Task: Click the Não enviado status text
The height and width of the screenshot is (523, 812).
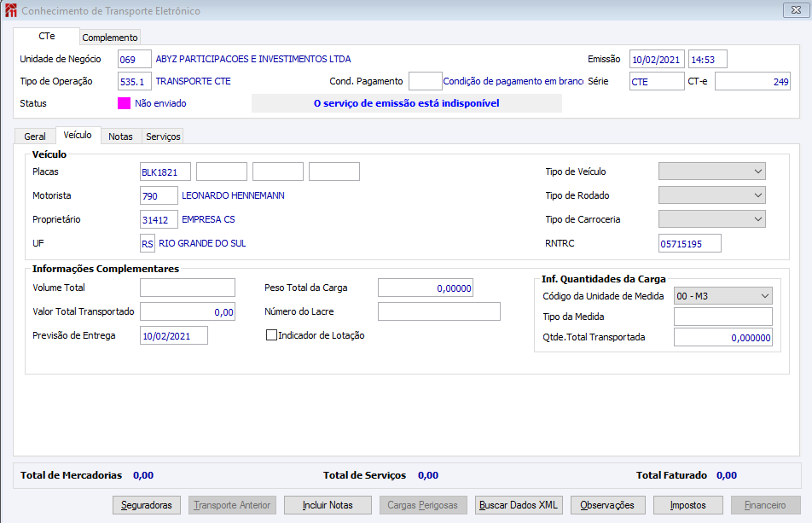Action: 160,103
